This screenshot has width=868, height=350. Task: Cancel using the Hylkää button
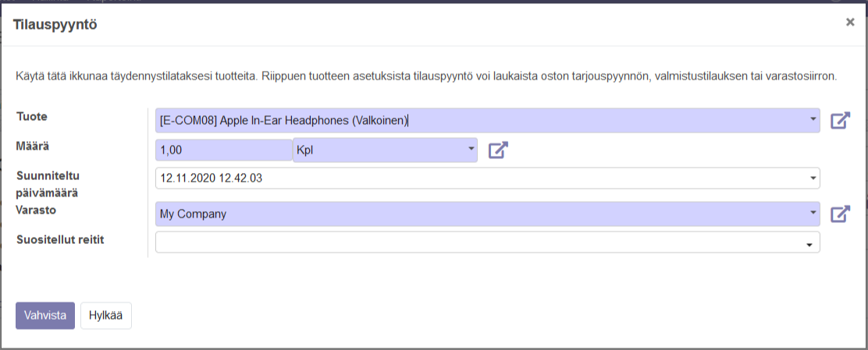[105, 315]
